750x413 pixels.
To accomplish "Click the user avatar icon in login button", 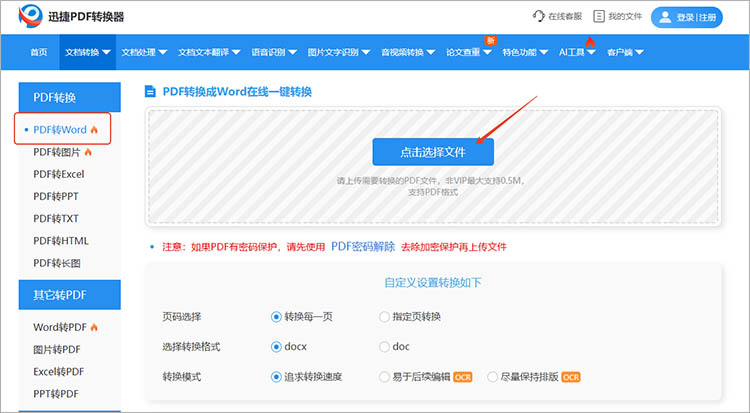I will [x=665, y=17].
